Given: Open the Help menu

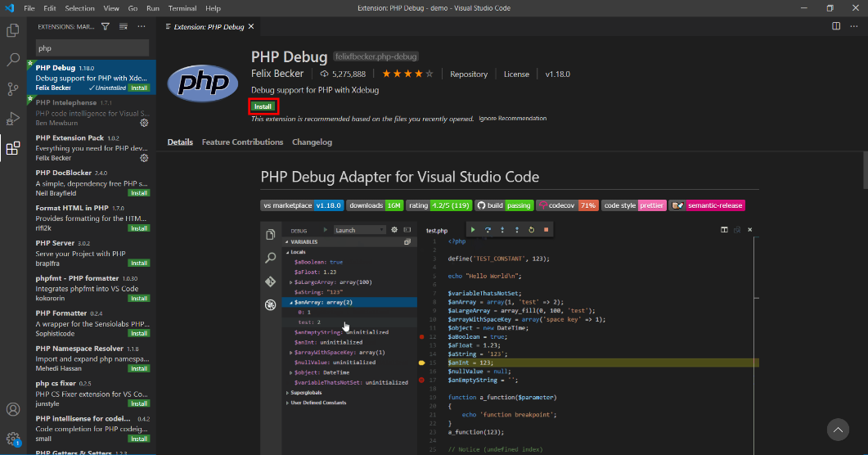Looking at the screenshot, I should coord(214,8).
